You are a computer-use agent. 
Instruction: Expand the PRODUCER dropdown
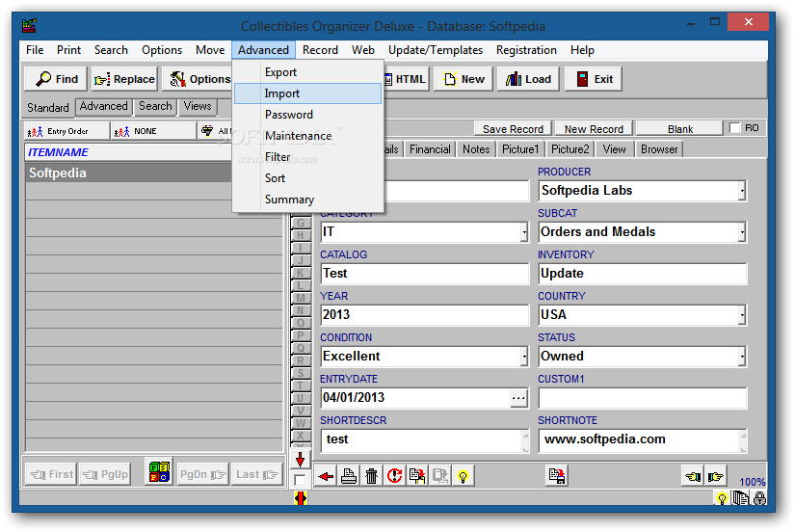pos(742,191)
